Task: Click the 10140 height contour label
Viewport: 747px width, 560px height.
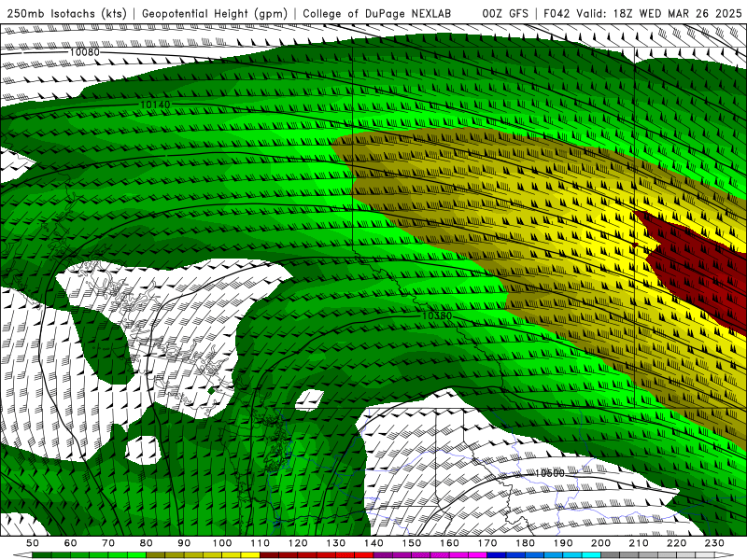Action: click(x=155, y=105)
